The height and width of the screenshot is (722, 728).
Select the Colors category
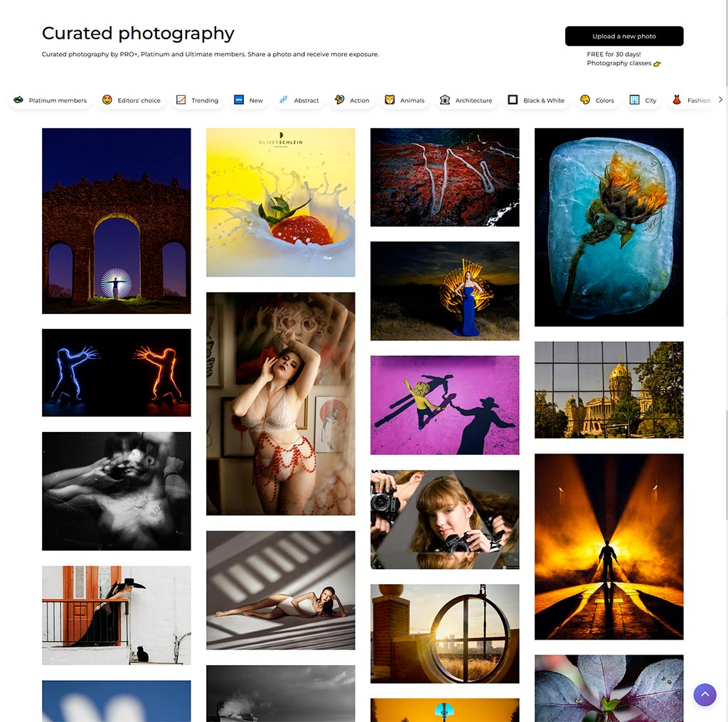597,100
